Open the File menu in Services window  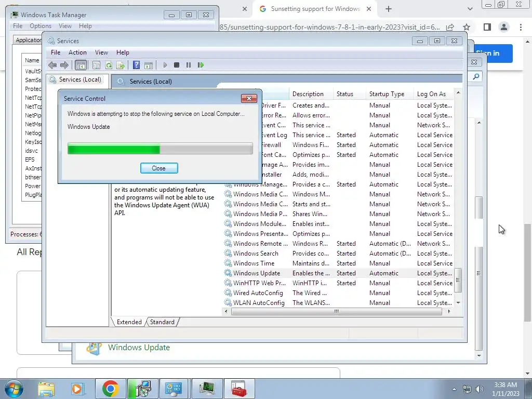coord(56,52)
